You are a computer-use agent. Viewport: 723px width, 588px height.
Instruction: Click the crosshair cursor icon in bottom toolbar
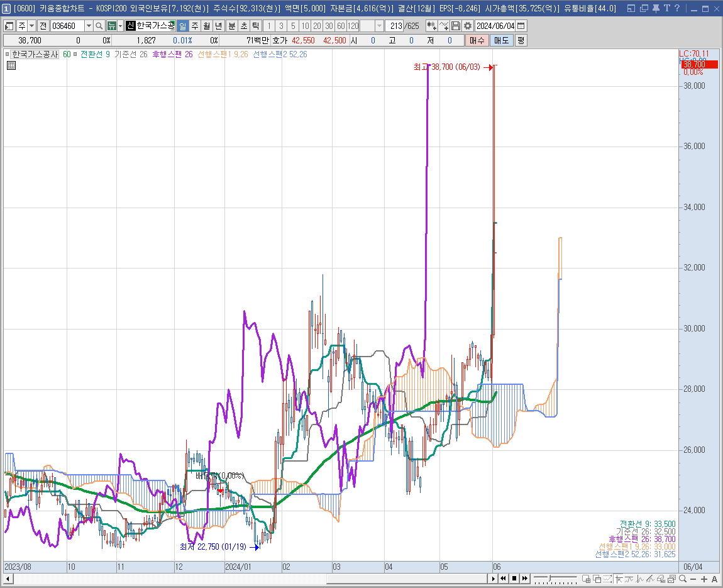click(x=619, y=579)
